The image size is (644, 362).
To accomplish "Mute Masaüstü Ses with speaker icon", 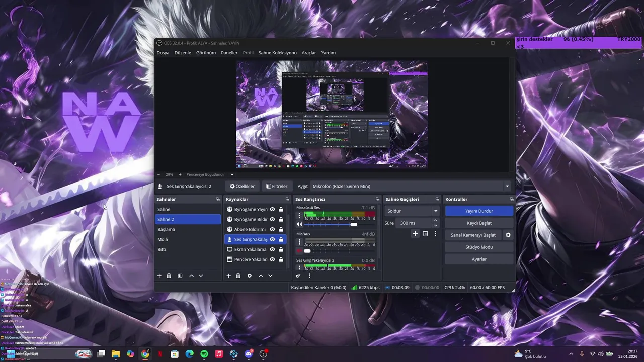I will click(x=299, y=224).
